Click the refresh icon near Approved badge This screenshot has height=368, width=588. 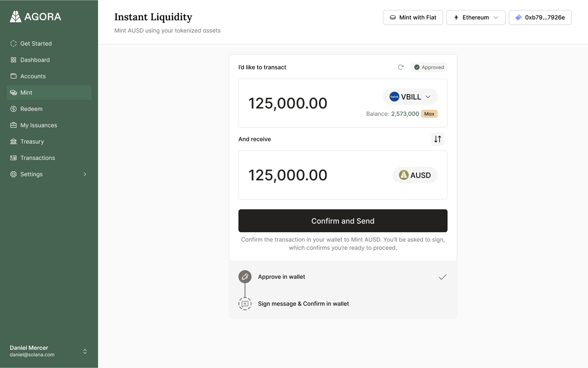tap(401, 67)
